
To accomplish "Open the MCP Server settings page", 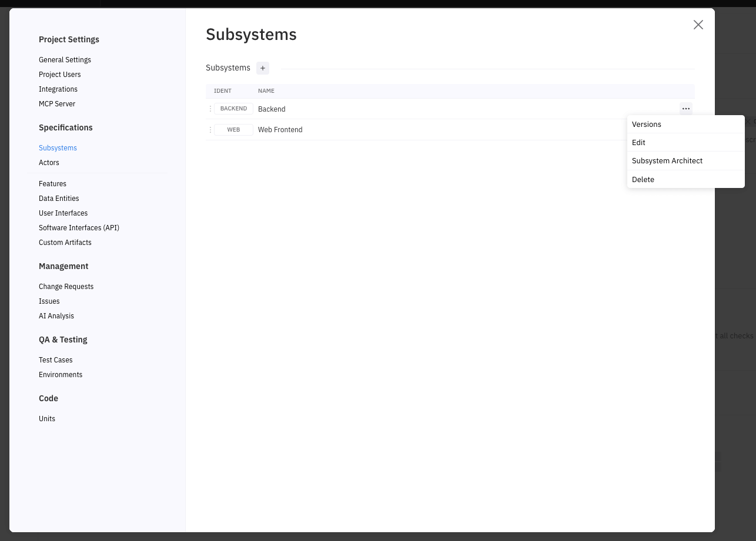I will coord(57,104).
